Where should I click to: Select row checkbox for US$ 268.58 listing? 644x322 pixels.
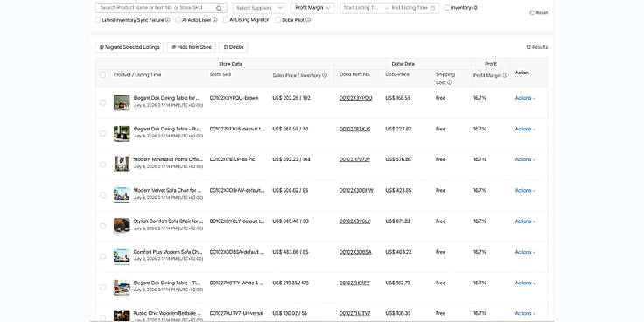(102, 134)
